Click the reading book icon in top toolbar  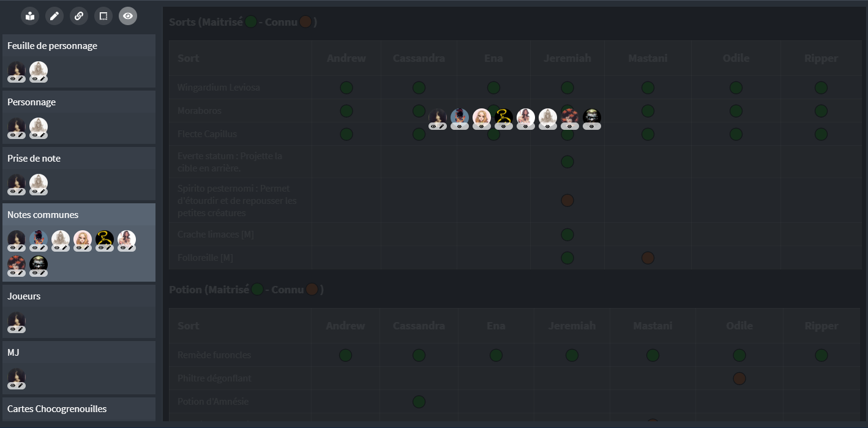[30, 16]
